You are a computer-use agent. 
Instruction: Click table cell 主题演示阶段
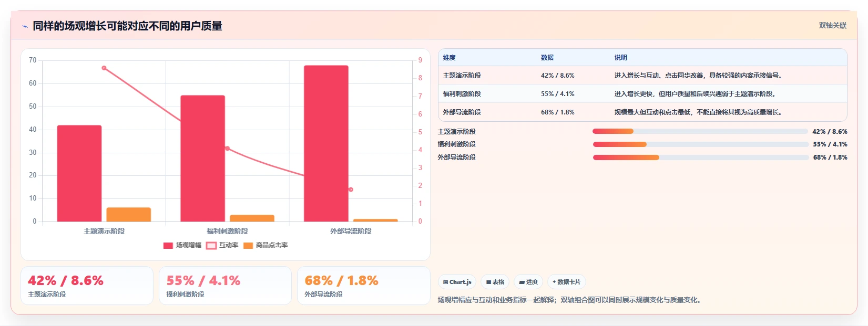[x=462, y=76]
